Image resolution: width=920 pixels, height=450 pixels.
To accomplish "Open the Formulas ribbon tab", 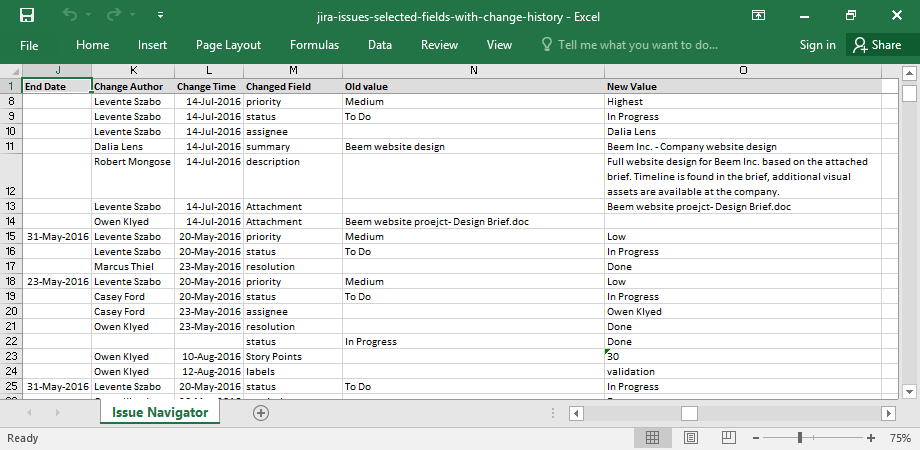I will [314, 45].
